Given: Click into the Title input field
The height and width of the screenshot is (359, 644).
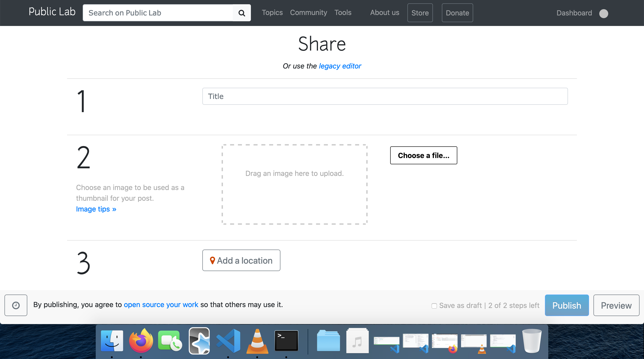Looking at the screenshot, I should 385,96.
